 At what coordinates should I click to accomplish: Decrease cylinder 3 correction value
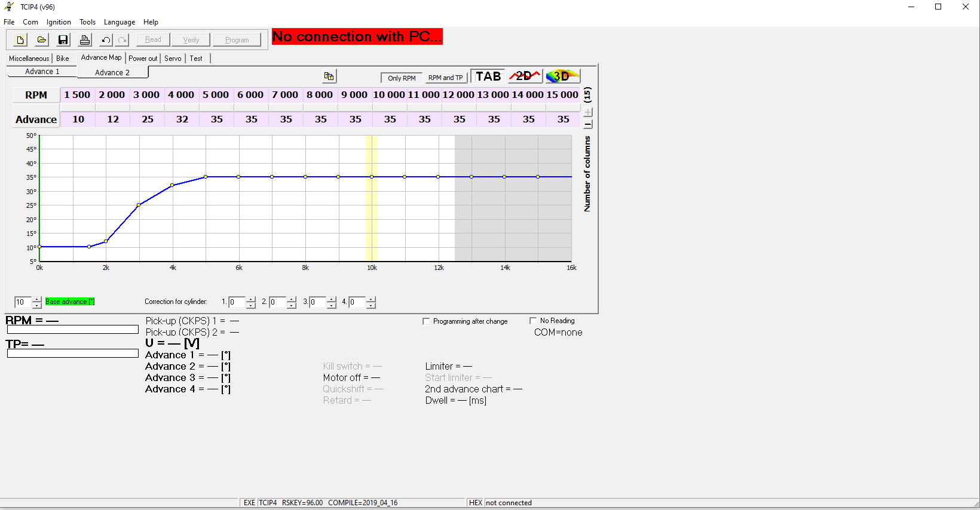point(332,305)
